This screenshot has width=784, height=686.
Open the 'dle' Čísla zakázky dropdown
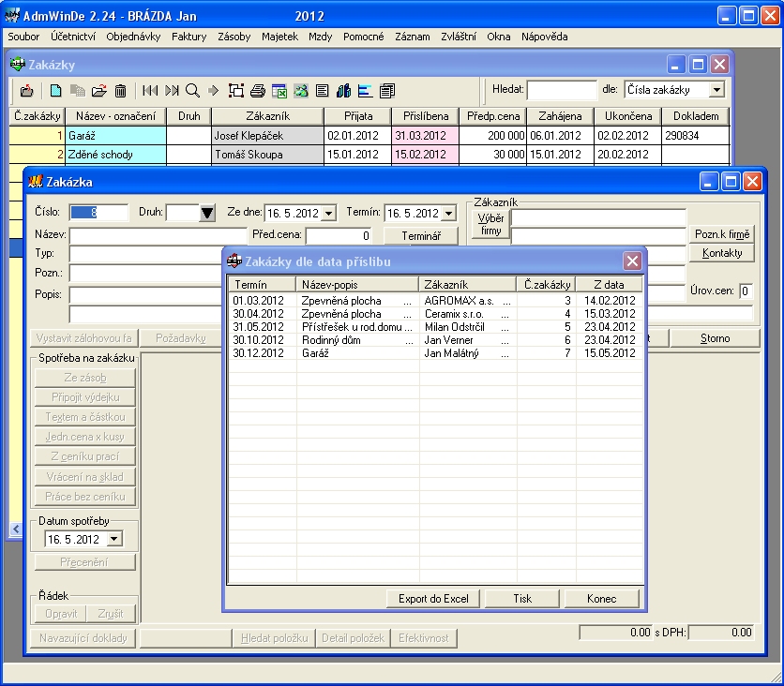click(x=716, y=90)
